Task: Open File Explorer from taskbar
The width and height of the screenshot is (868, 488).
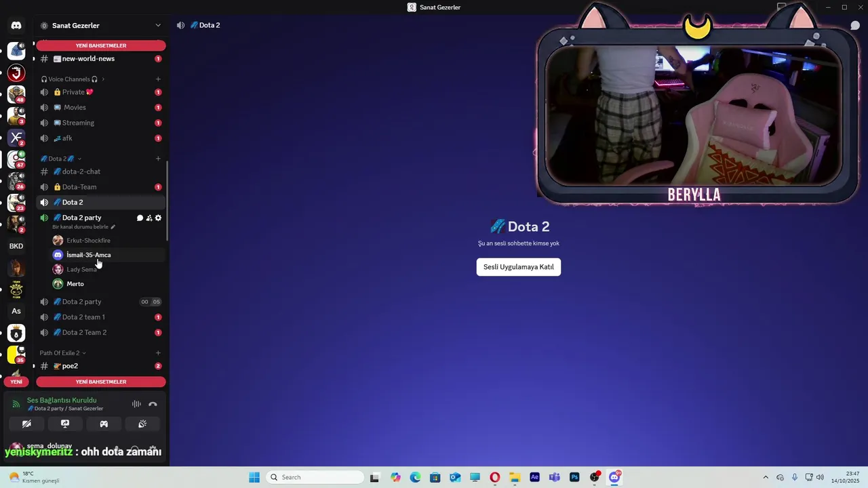Action: 515,477
